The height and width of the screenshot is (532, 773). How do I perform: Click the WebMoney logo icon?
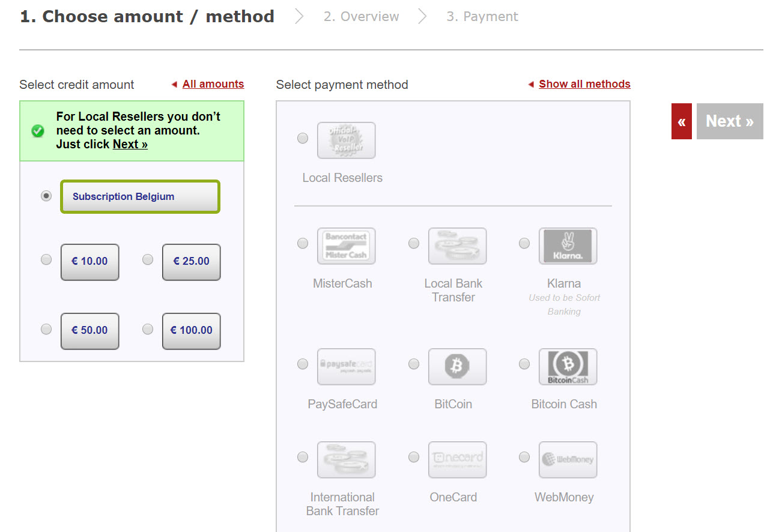(x=568, y=460)
